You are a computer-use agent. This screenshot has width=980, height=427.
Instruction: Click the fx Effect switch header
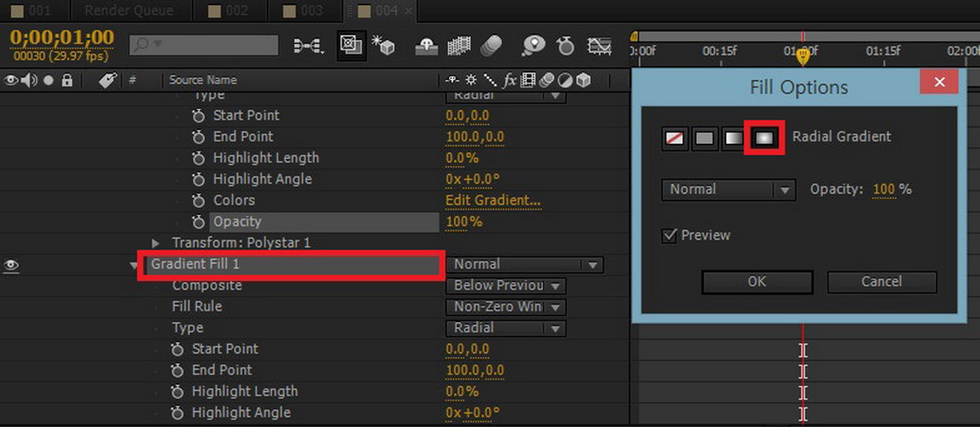[510, 80]
